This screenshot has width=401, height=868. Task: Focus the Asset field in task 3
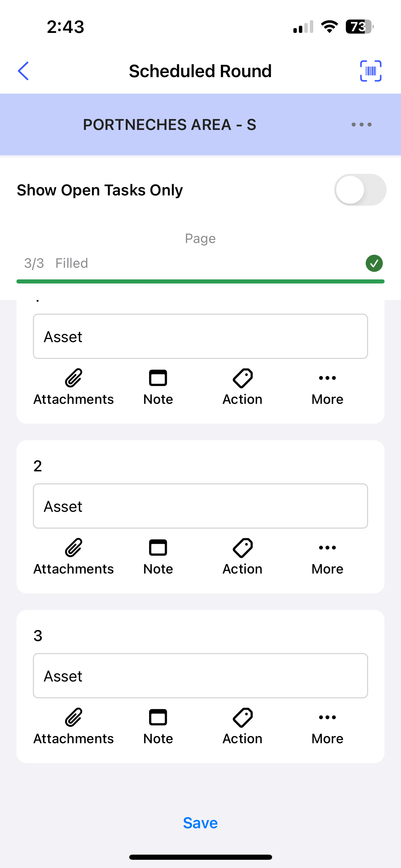tap(200, 676)
